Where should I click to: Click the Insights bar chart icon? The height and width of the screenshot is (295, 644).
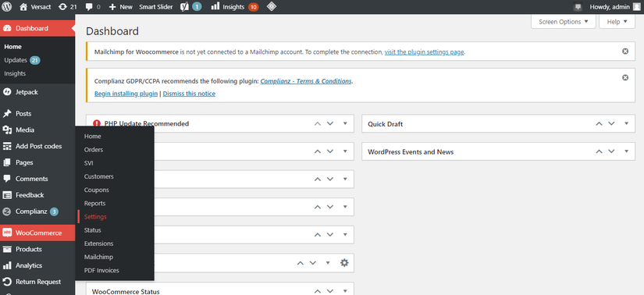click(x=215, y=6)
